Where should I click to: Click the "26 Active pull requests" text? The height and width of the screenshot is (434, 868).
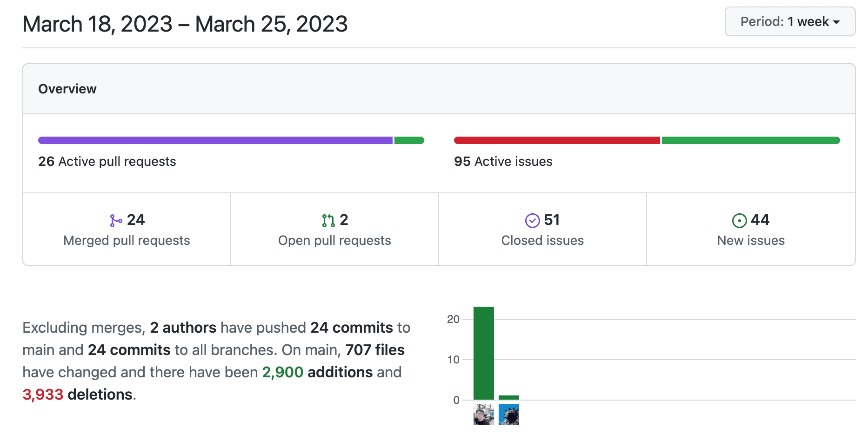107,162
